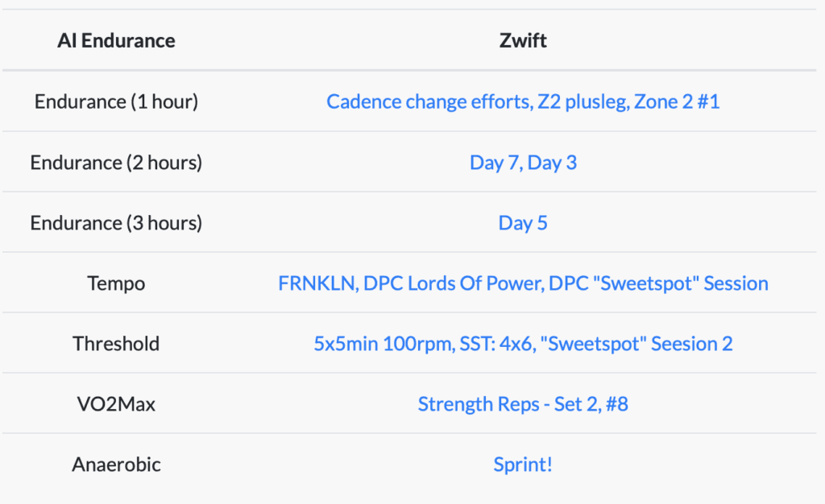Open the Day 3 link
The image size is (825, 504).
pos(552,163)
